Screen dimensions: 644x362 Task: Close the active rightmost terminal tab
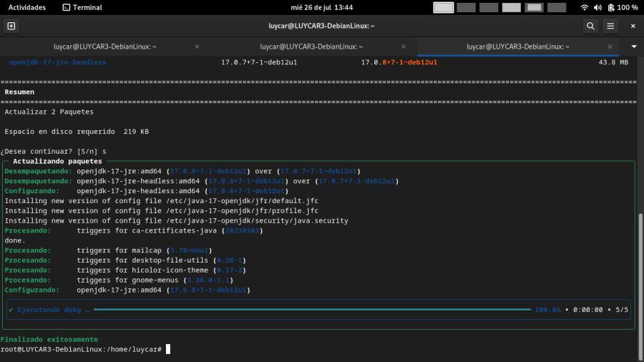[x=610, y=47]
